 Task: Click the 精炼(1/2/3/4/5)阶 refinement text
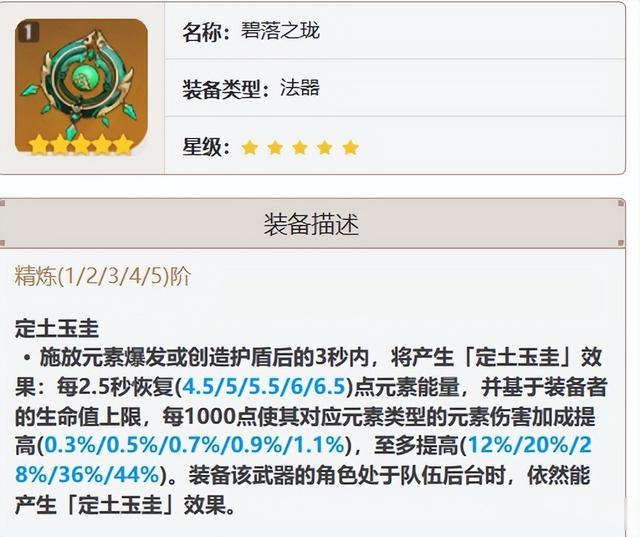(x=102, y=277)
